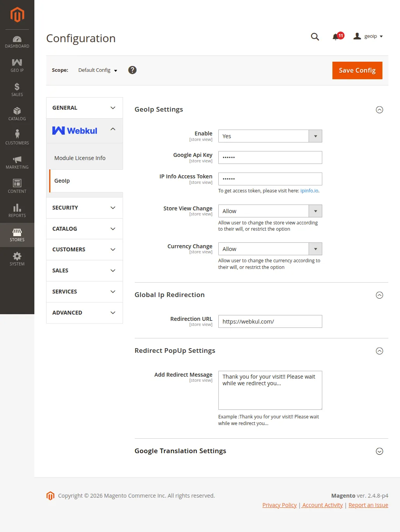Screen dimensions: 400x532
Task: Open the Store View Change dropdown
Action: [270, 211]
